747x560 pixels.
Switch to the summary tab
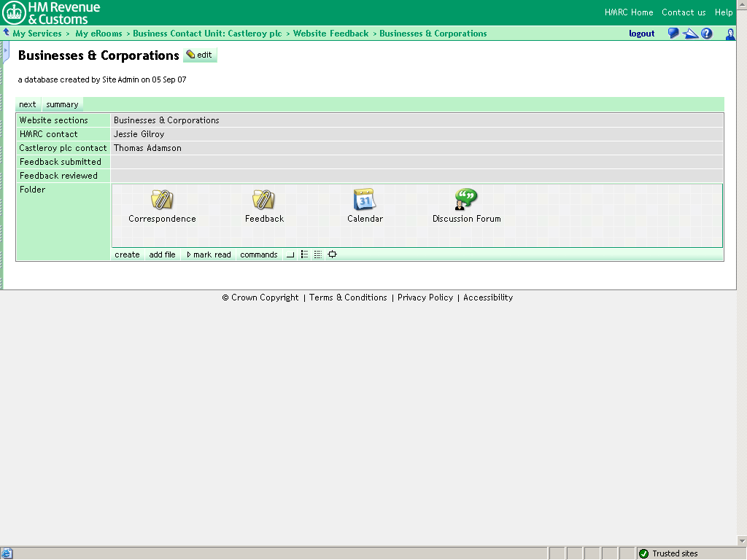(62, 104)
